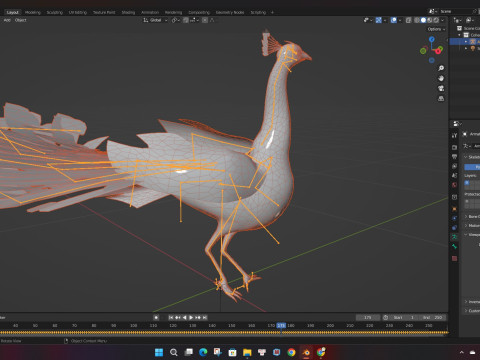
Task: Open the Options dropdown in viewport
Action: tap(436, 29)
